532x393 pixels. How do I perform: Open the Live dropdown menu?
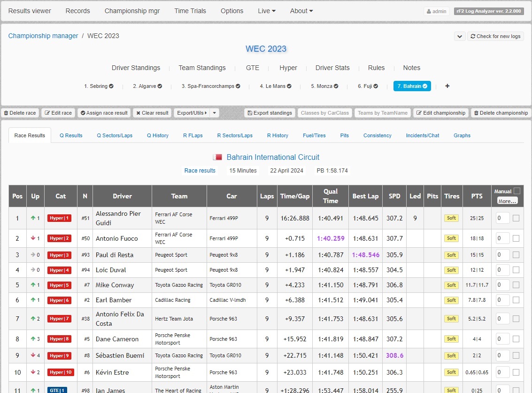267,11
